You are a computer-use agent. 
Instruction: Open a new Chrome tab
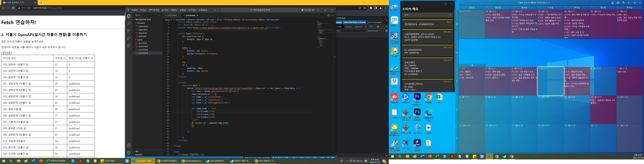(41, 2)
